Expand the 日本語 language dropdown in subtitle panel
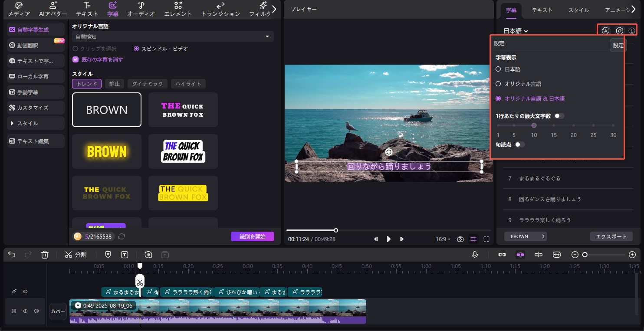644x331 pixels. (516, 31)
